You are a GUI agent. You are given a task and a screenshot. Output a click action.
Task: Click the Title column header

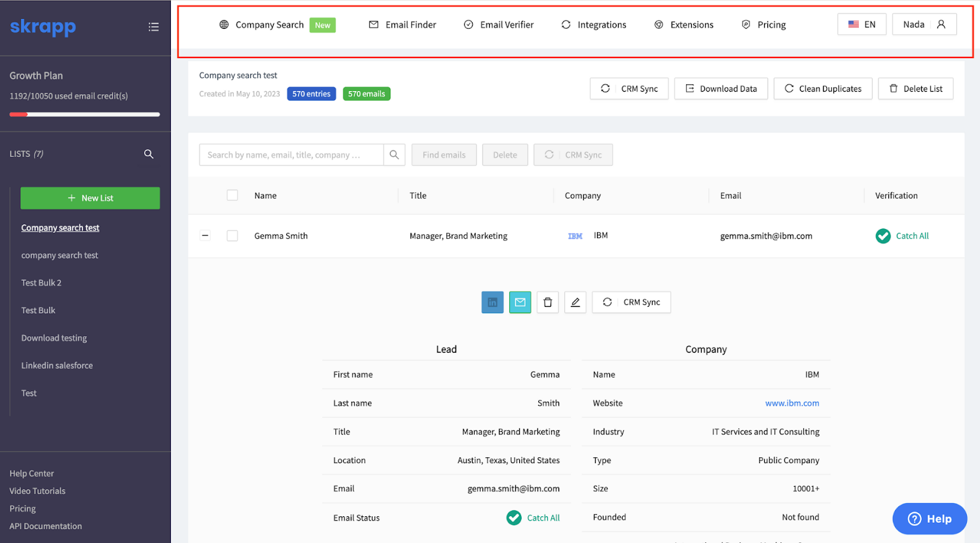418,196
